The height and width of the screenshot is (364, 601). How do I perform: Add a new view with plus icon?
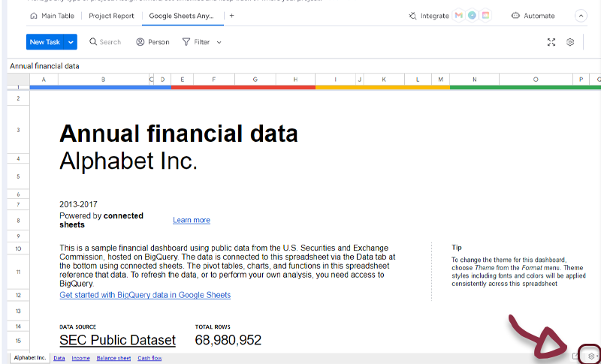[231, 16]
